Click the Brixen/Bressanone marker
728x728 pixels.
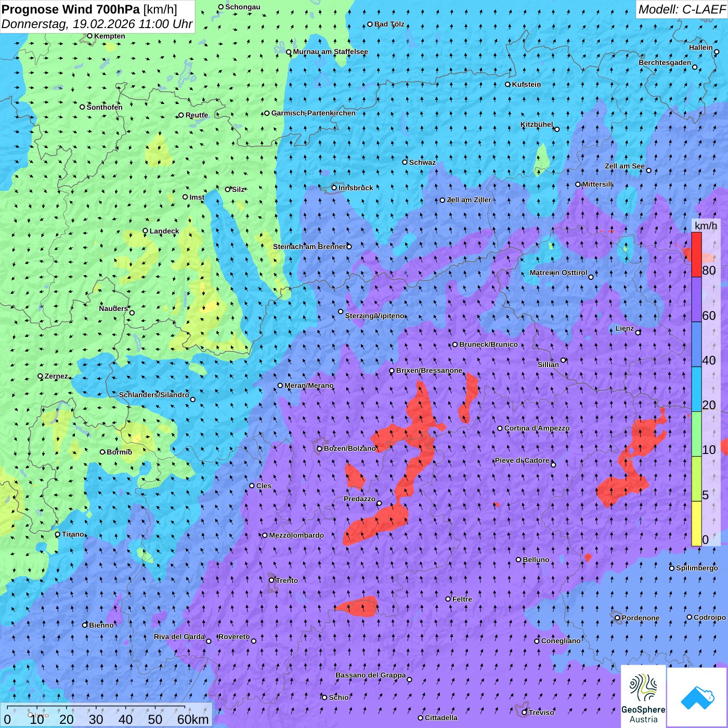coord(392,371)
